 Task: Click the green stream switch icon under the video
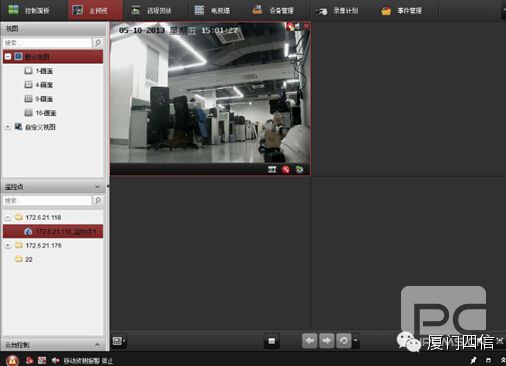coord(299,170)
